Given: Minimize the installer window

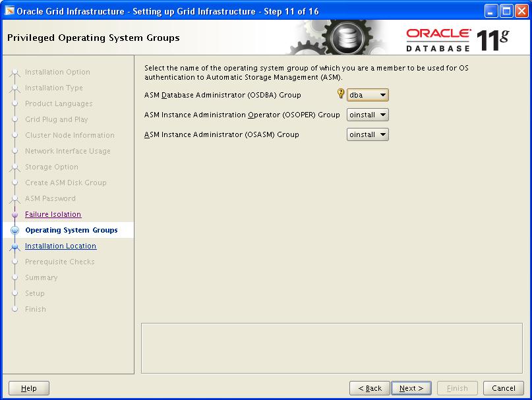Looking at the screenshot, I should tap(491, 11).
